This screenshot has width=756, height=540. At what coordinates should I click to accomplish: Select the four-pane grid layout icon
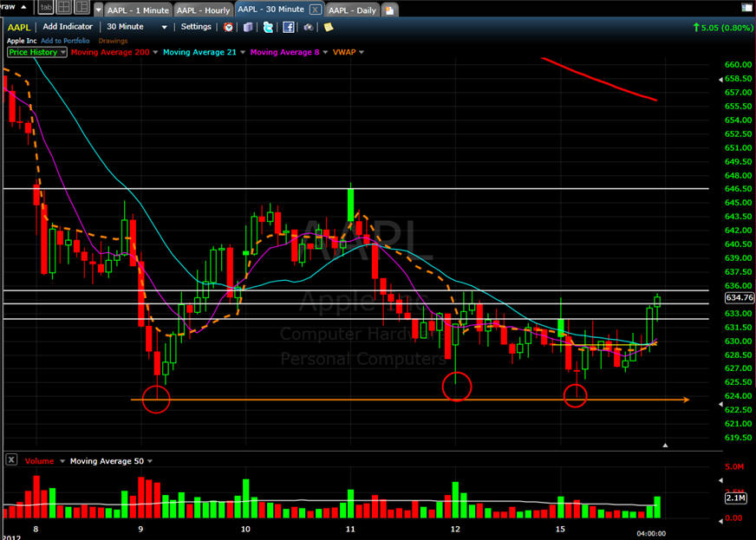pyautogui.click(x=63, y=9)
